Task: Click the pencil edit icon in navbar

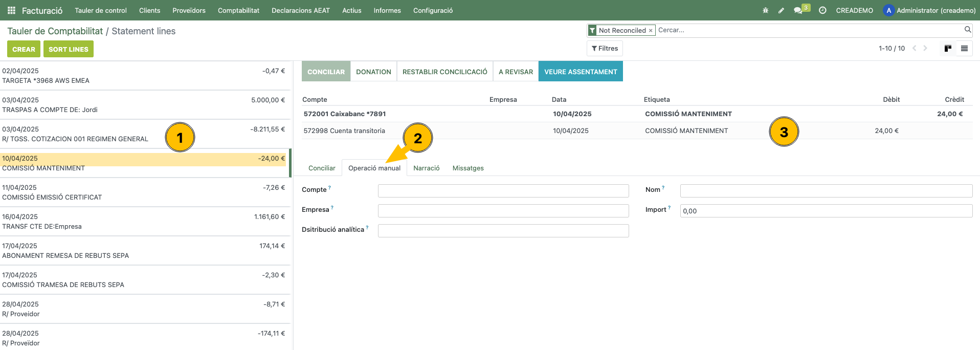Action: tap(781, 10)
